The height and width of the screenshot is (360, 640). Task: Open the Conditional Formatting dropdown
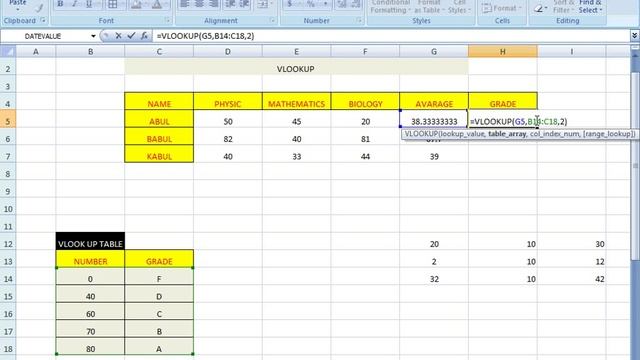pos(390,7)
